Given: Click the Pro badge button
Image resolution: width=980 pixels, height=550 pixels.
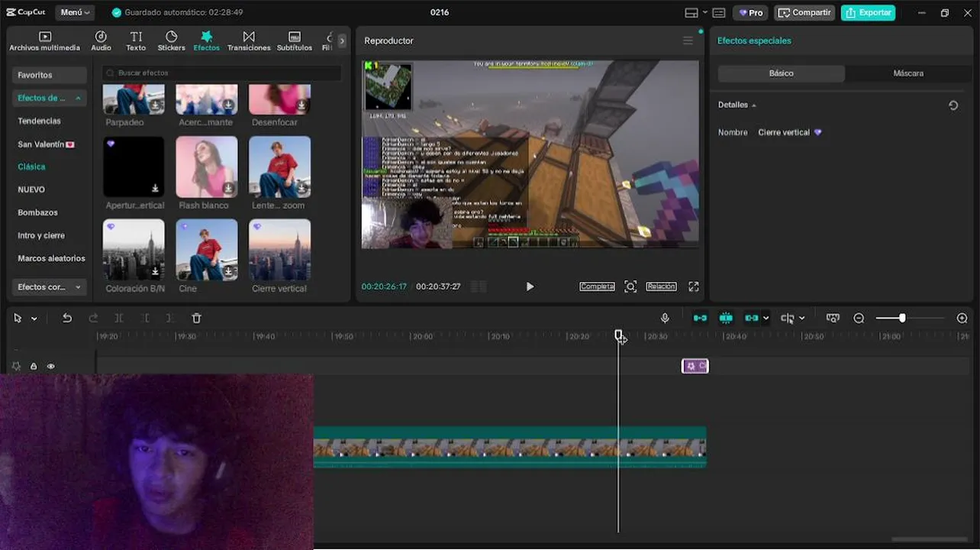Looking at the screenshot, I should 750,12.
